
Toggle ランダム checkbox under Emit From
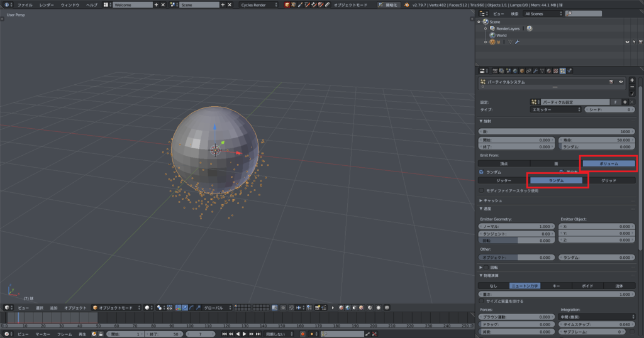(x=481, y=172)
